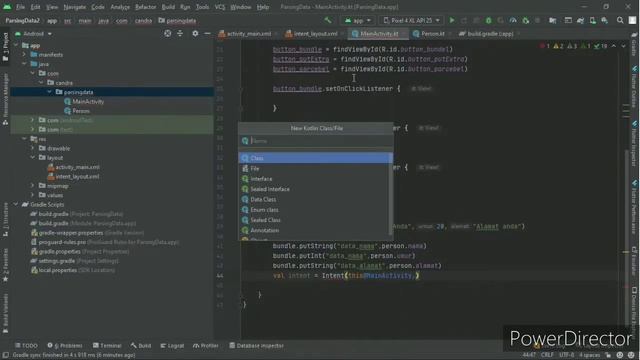Open the TODO tool window
Screen dimensions: 640x360
click(x=26, y=346)
